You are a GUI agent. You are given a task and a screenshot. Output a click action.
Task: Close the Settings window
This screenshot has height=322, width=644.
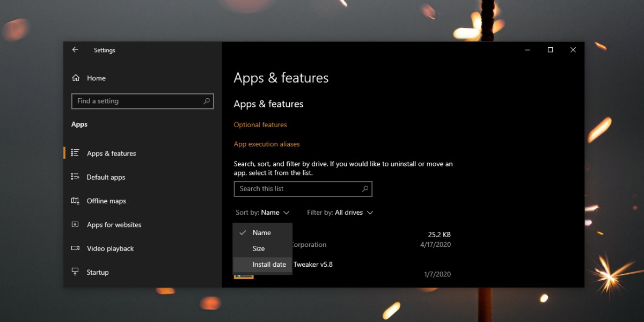tap(573, 50)
